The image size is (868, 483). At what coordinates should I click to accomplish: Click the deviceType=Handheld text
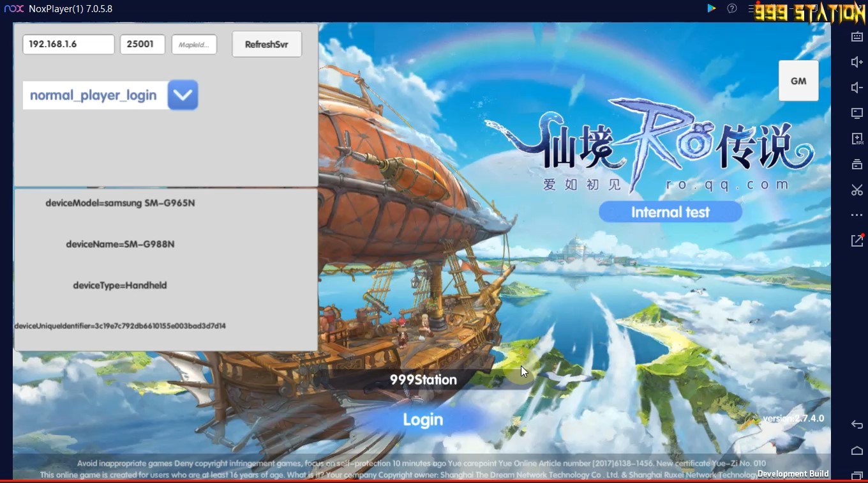click(120, 285)
